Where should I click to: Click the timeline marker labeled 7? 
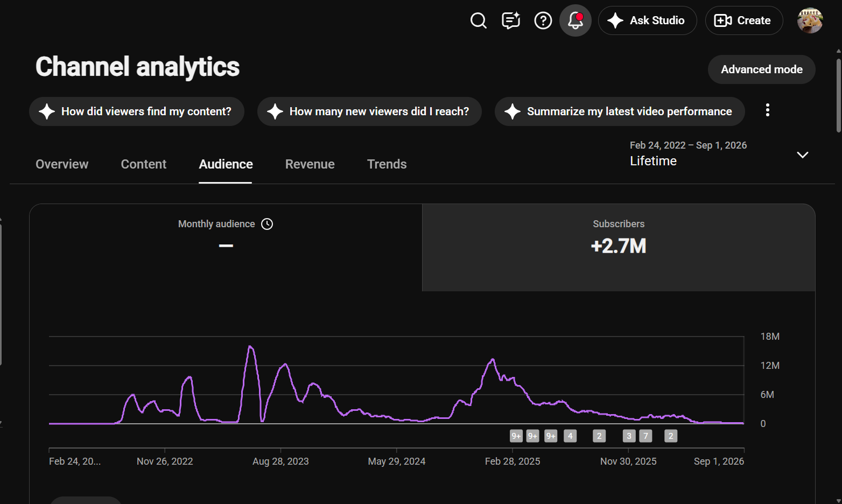point(645,436)
